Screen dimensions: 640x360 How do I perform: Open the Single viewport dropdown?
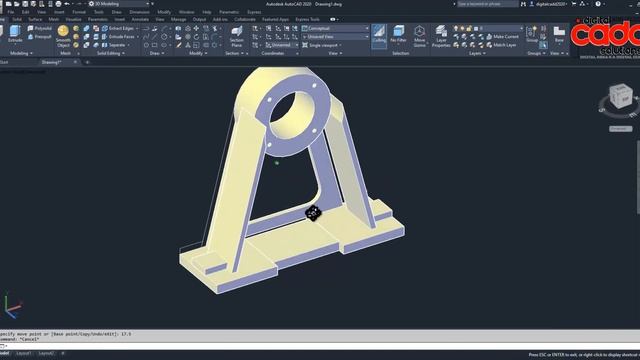click(322, 45)
